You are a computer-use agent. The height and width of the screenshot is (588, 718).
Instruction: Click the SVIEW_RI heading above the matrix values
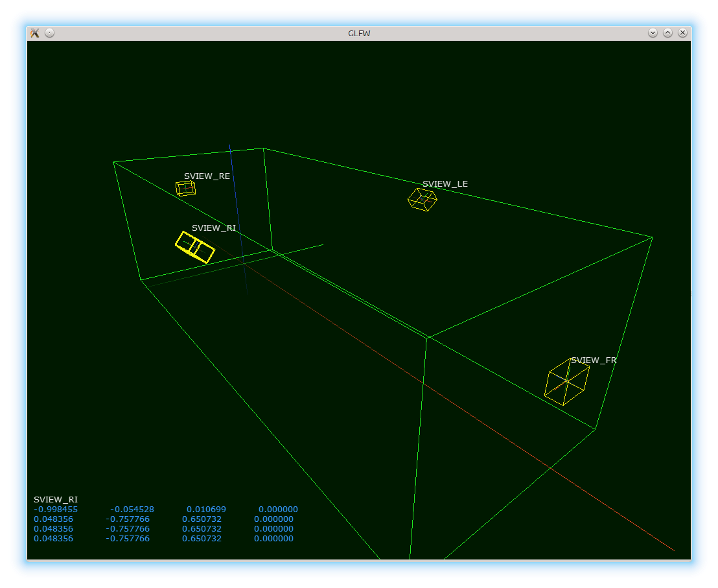click(x=56, y=499)
